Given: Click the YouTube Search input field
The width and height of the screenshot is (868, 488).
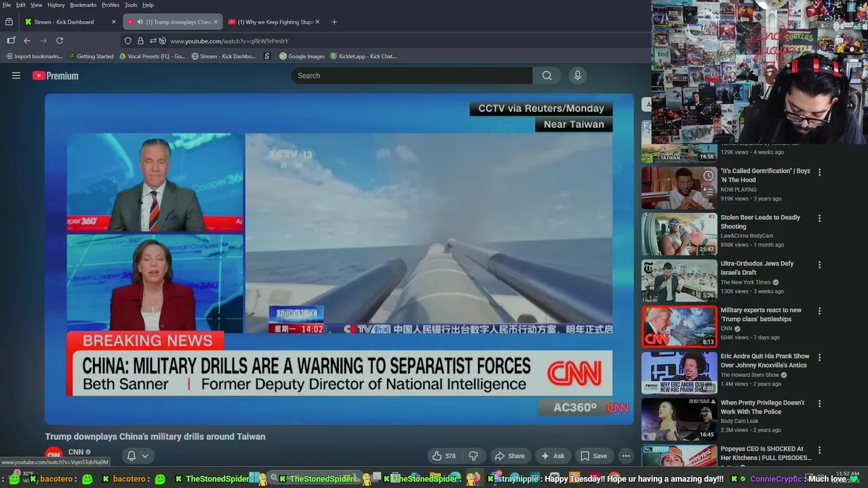Looking at the screenshot, I should pyautogui.click(x=412, y=76).
